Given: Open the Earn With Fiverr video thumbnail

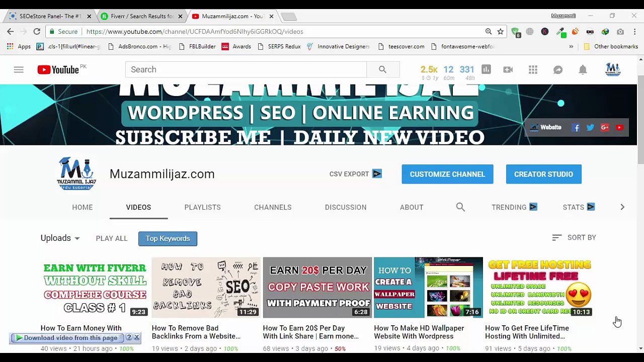Looking at the screenshot, I should 95,288.
